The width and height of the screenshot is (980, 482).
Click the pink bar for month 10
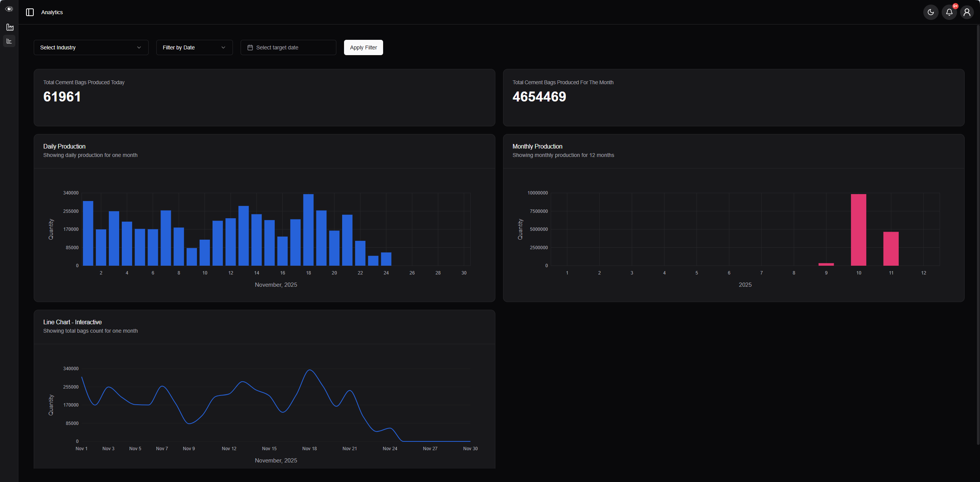(x=858, y=230)
